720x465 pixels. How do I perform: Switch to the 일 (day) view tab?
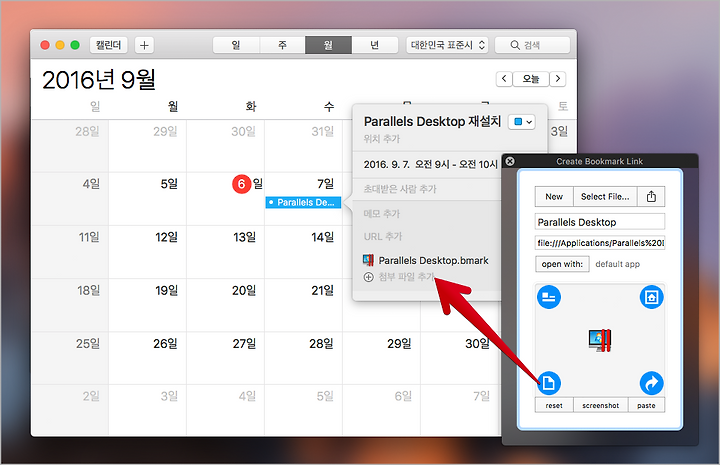pyautogui.click(x=236, y=45)
